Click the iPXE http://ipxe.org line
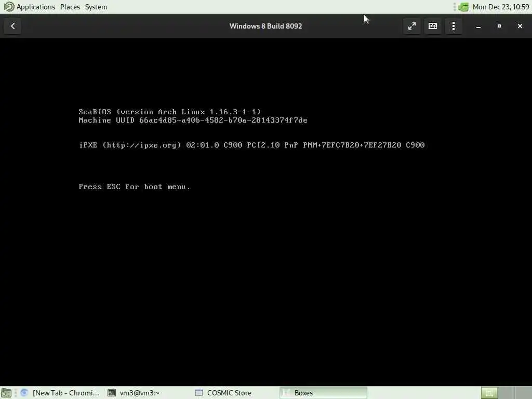 click(251, 145)
